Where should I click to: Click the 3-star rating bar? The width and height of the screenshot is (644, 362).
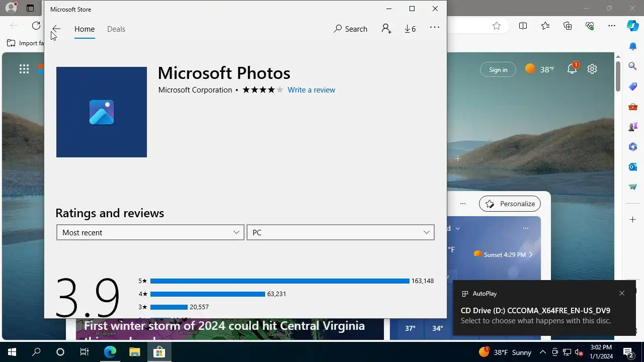[x=169, y=307]
